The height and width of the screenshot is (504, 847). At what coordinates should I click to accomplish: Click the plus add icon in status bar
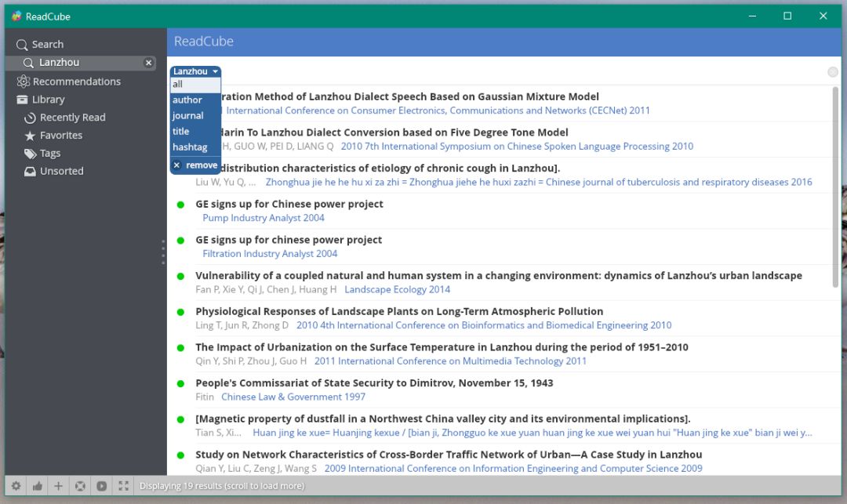point(58,486)
